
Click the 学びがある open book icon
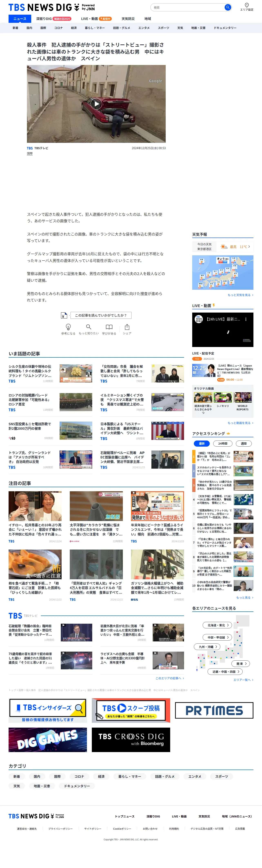click(109, 327)
